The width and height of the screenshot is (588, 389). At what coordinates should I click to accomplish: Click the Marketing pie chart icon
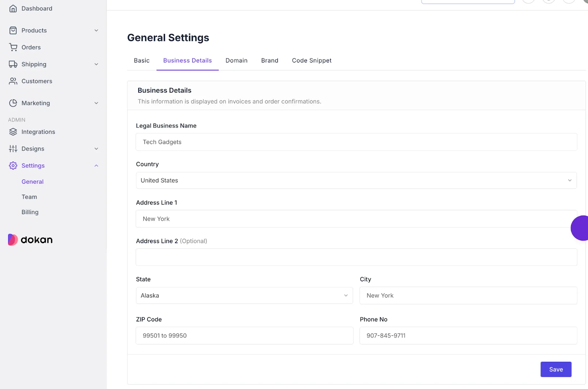point(13,103)
